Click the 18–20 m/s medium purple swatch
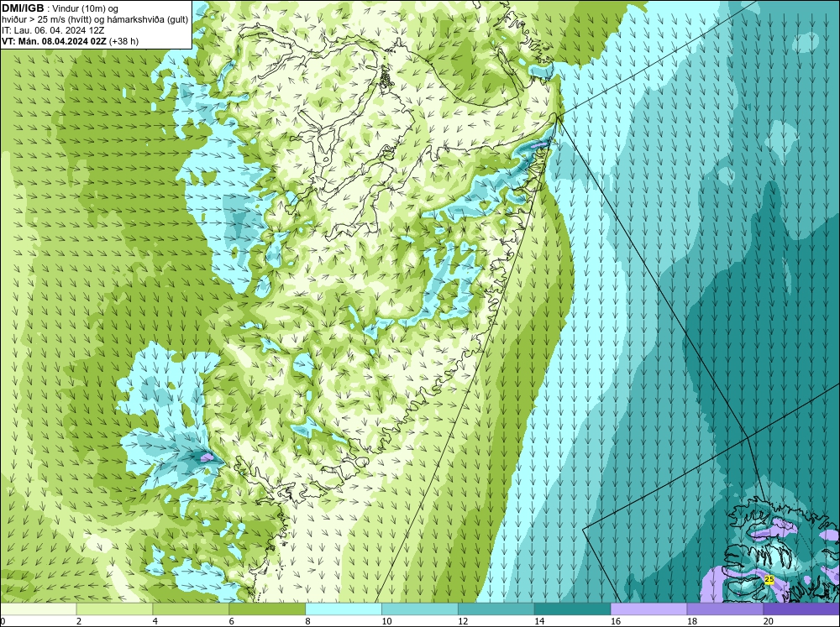This screenshot has height=627, width=840. point(725,609)
